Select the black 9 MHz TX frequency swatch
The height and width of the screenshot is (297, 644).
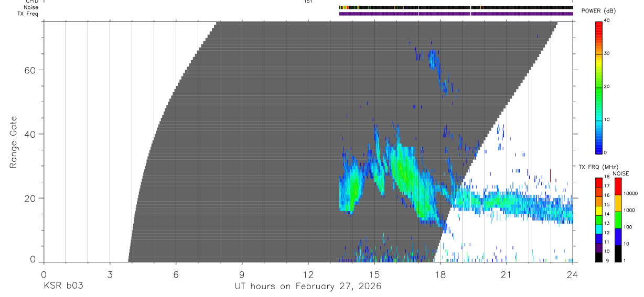(x=599, y=257)
